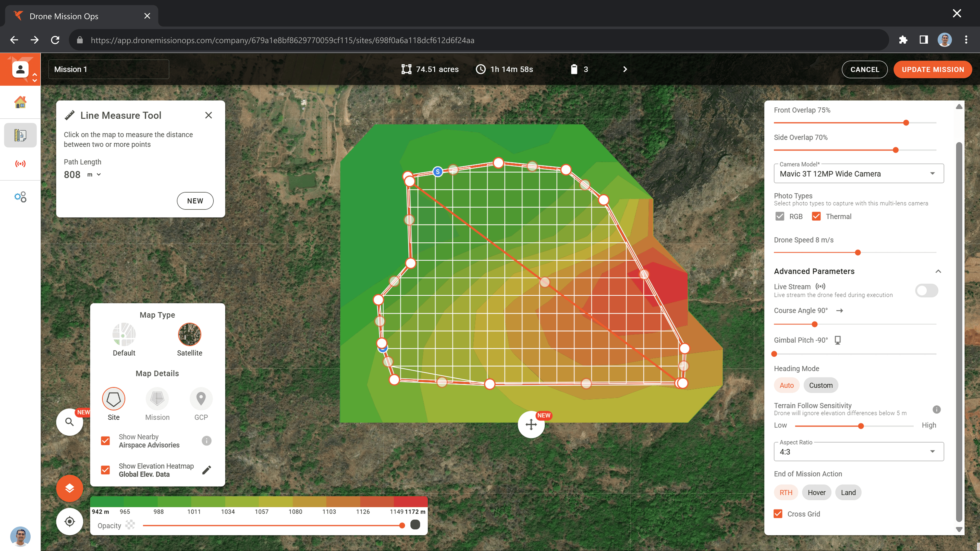980x551 pixels.
Task: Toggle the map layers button
Action: pos(69,488)
